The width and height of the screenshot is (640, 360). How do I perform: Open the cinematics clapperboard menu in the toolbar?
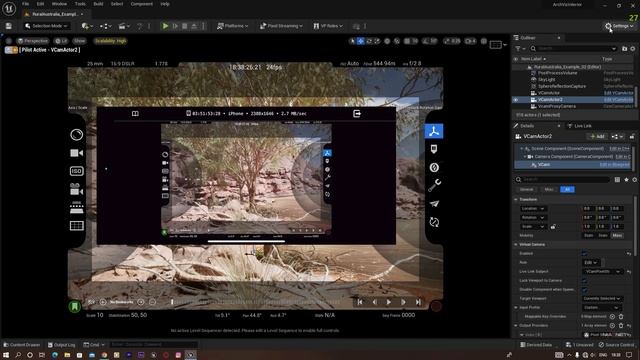[x=123, y=26]
